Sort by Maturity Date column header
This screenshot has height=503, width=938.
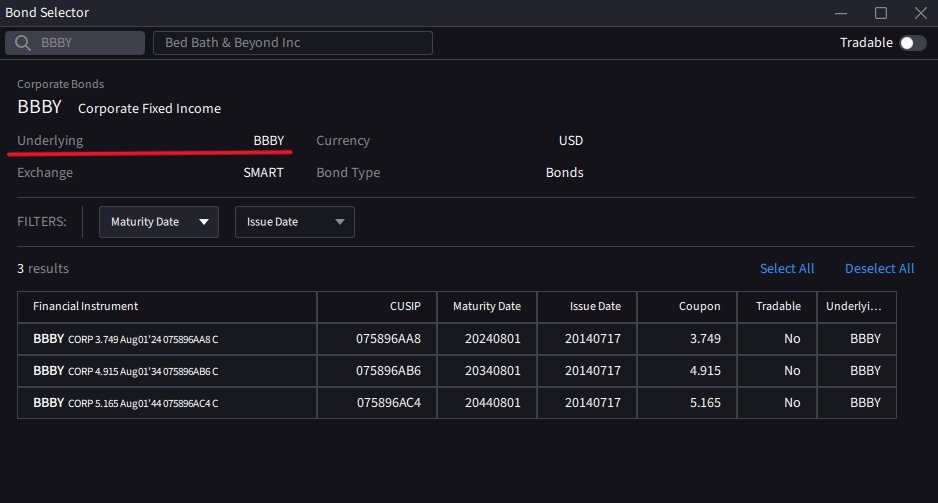click(487, 307)
